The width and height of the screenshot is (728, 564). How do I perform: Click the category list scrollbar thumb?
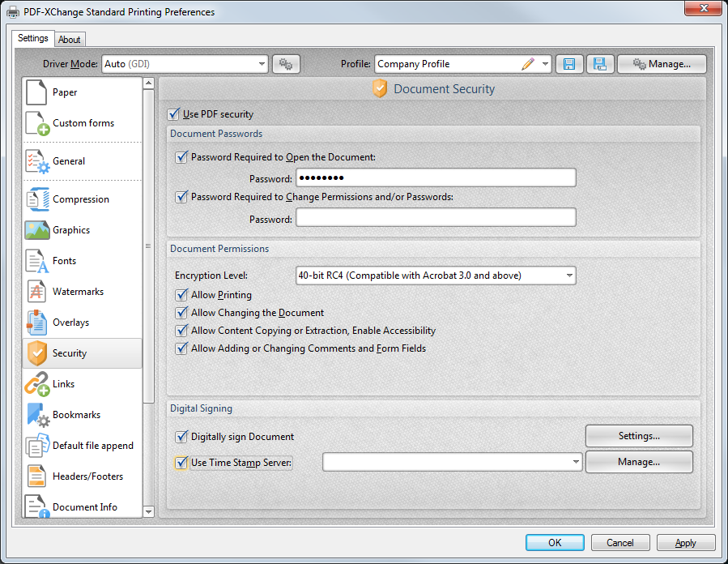(x=148, y=246)
